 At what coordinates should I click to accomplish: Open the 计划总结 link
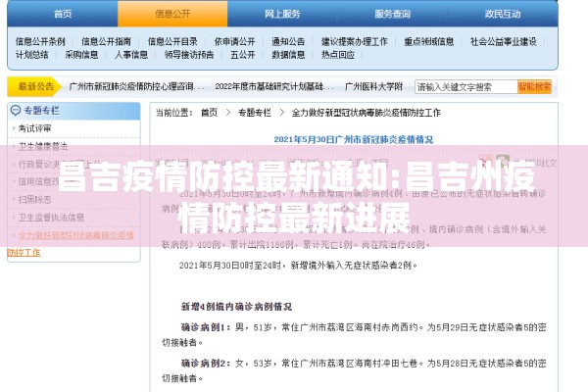[x=32, y=55]
